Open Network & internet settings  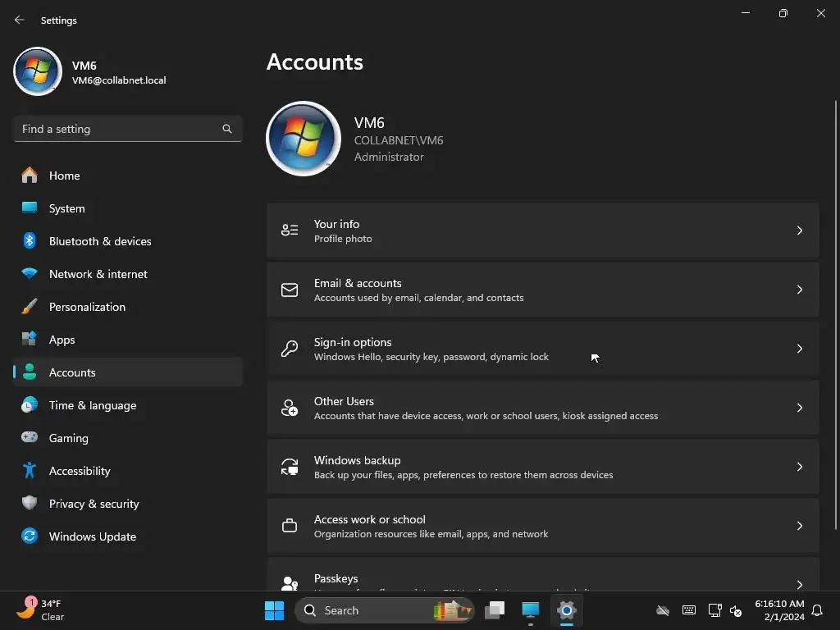(127, 274)
